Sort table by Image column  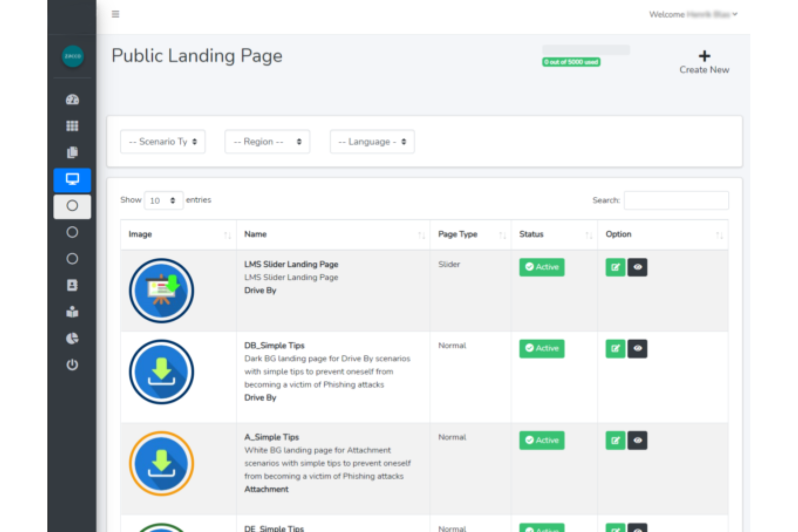coord(178,234)
